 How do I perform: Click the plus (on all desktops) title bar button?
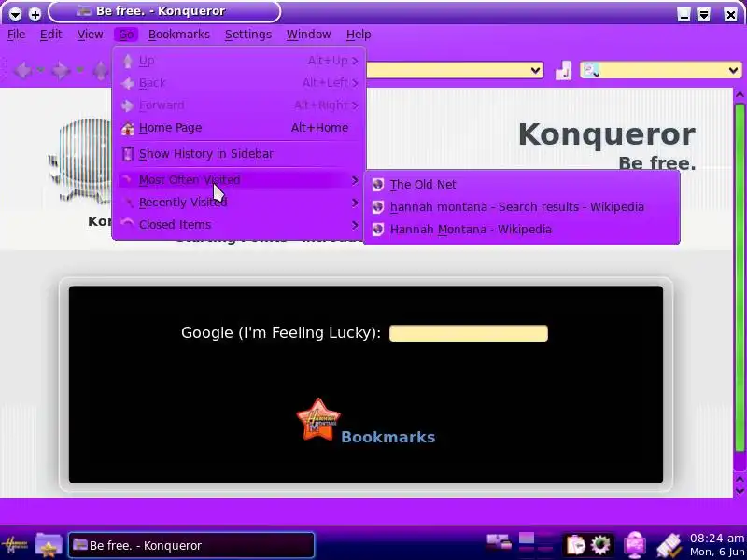coord(35,14)
